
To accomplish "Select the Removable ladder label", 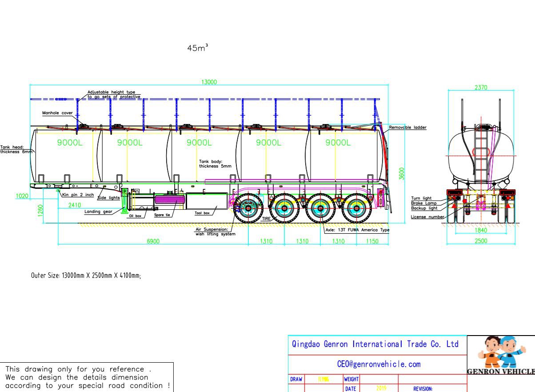I will pos(407,128).
